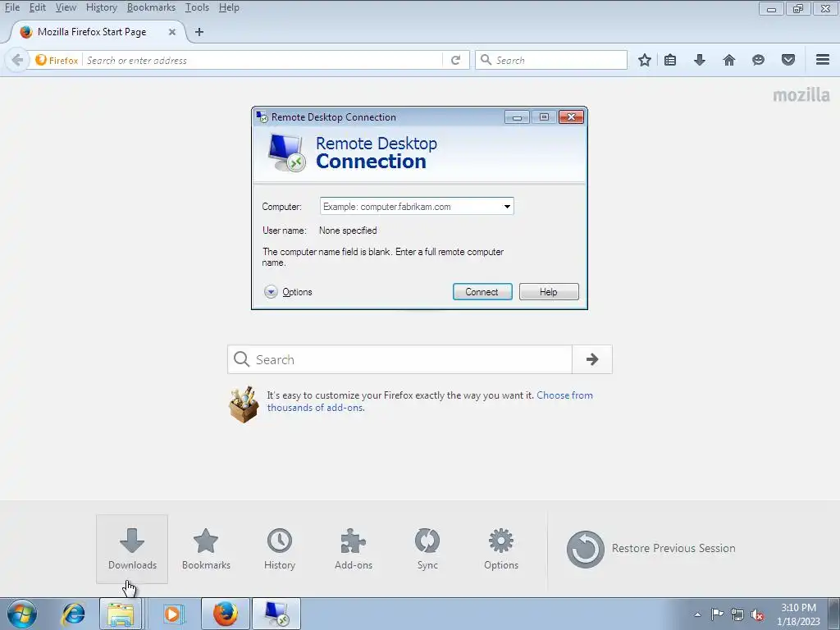Open the Help menu in Firefox
Viewport: 840px width, 630px height.
tap(229, 7)
